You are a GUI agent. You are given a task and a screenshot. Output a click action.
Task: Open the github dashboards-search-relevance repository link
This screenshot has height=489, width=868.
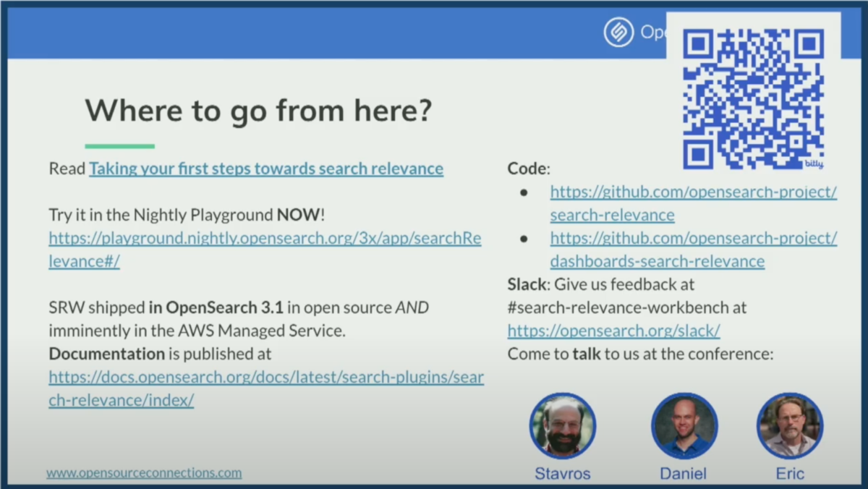(693, 250)
